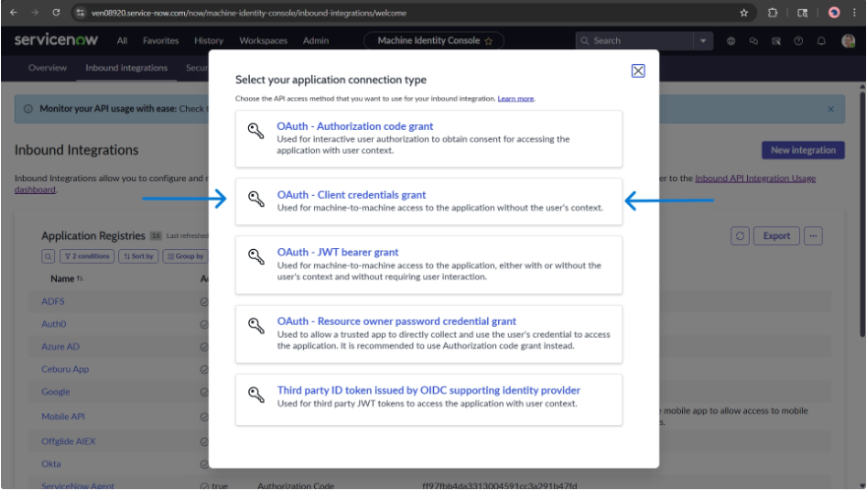868x496 pixels.
Task: Open the Admin menu
Action: (x=316, y=40)
